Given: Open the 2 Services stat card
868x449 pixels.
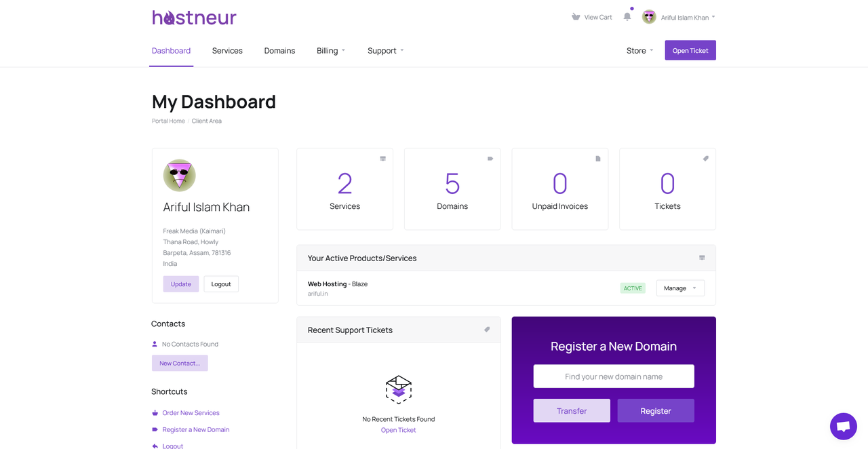Looking at the screenshot, I should [x=344, y=189].
